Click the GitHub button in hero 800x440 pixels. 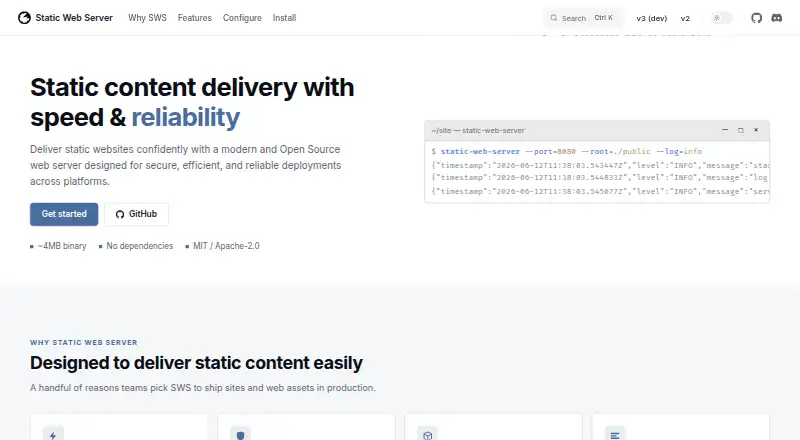pyautogui.click(x=136, y=214)
